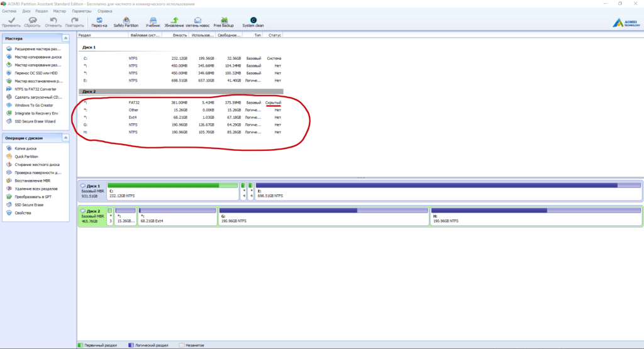Open the Система menu
The image size is (644, 349).
pyautogui.click(x=9, y=11)
